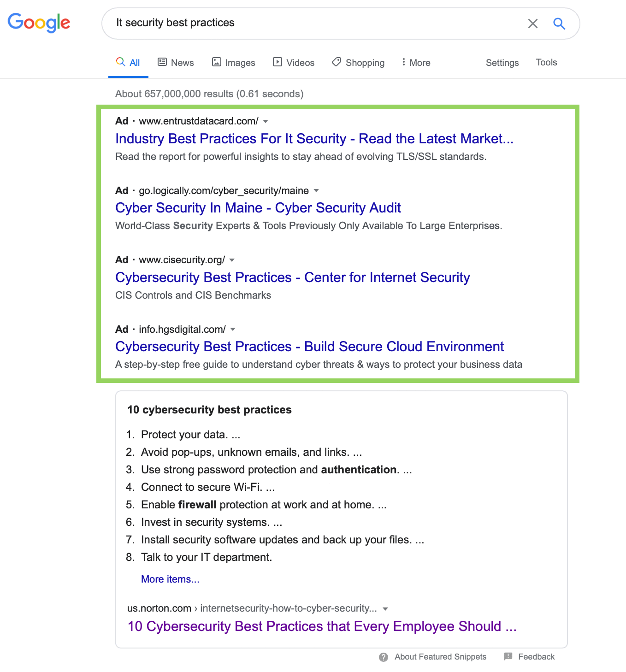Expand dropdown arrow beside info.hgsdigital.com ad
This screenshot has height=672, width=626.
[233, 329]
